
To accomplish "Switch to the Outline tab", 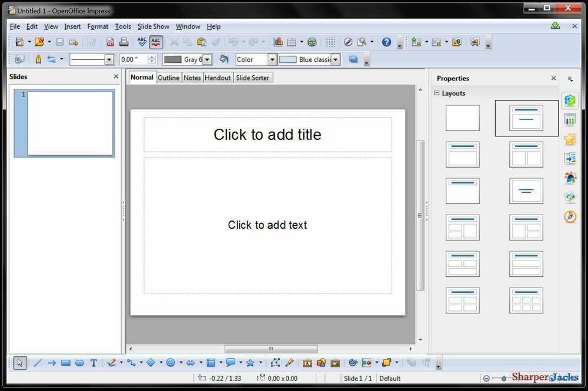I will [x=169, y=77].
